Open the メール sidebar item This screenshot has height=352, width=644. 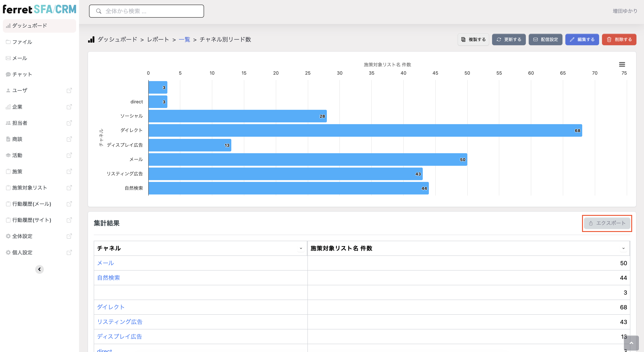pyautogui.click(x=40, y=58)
